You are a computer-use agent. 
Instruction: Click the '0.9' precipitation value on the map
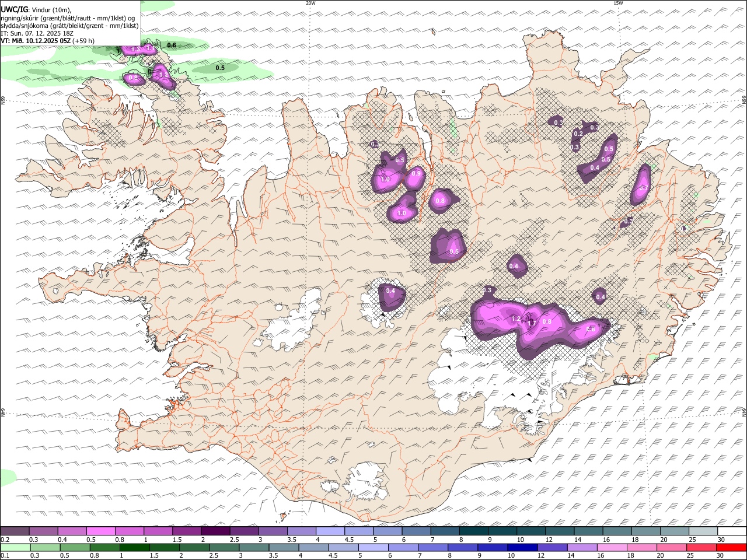416,173
